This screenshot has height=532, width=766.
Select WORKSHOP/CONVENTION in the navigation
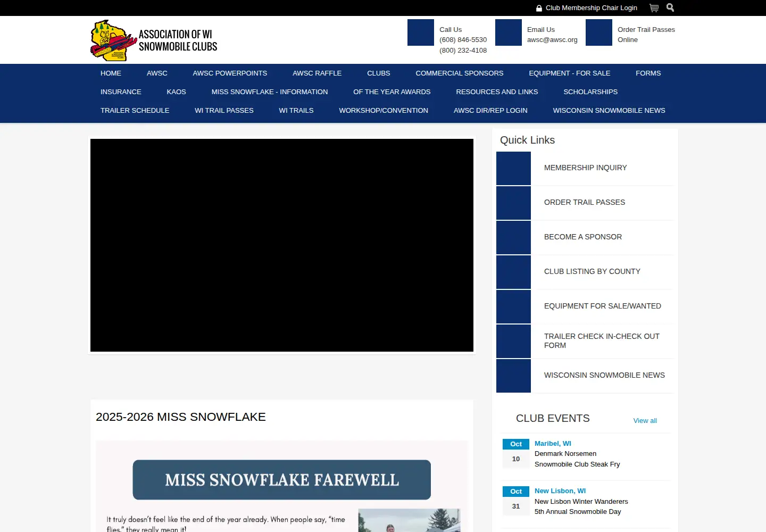pos(384,111)
